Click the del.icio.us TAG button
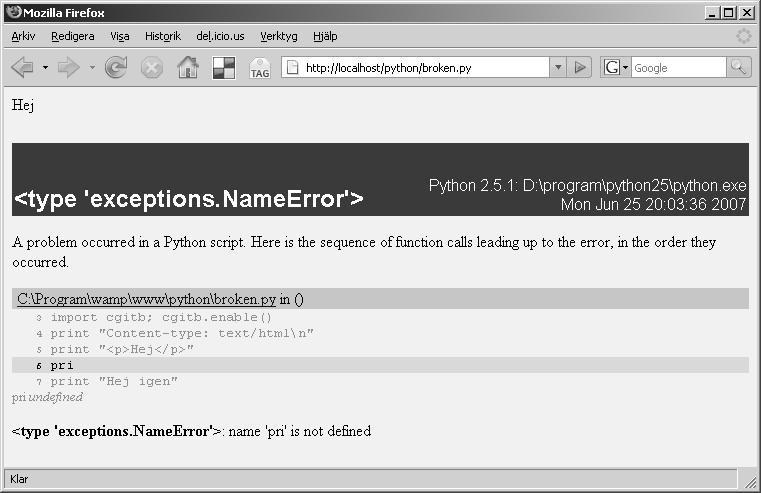 tap(260, 68)
